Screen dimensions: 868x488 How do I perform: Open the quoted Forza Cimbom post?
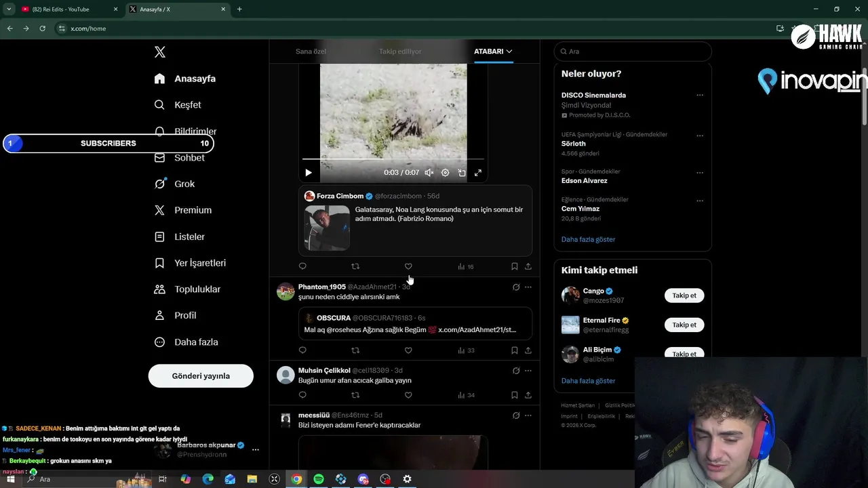415,221
